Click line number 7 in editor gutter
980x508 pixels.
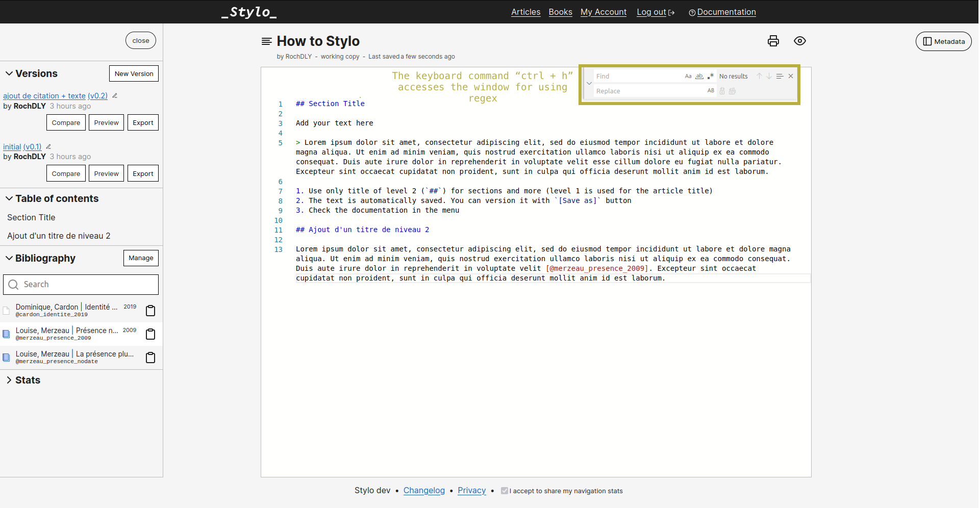(x=280, y=191)
